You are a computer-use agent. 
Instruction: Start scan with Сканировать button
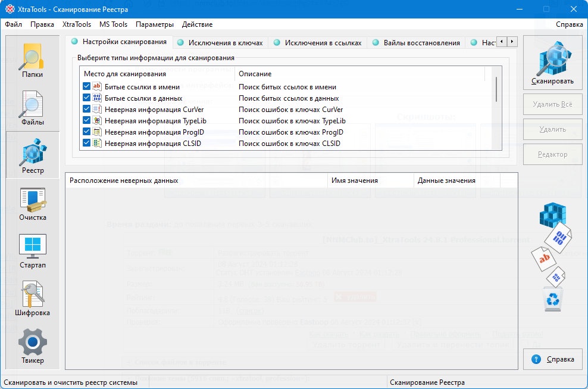pos(552,63)
